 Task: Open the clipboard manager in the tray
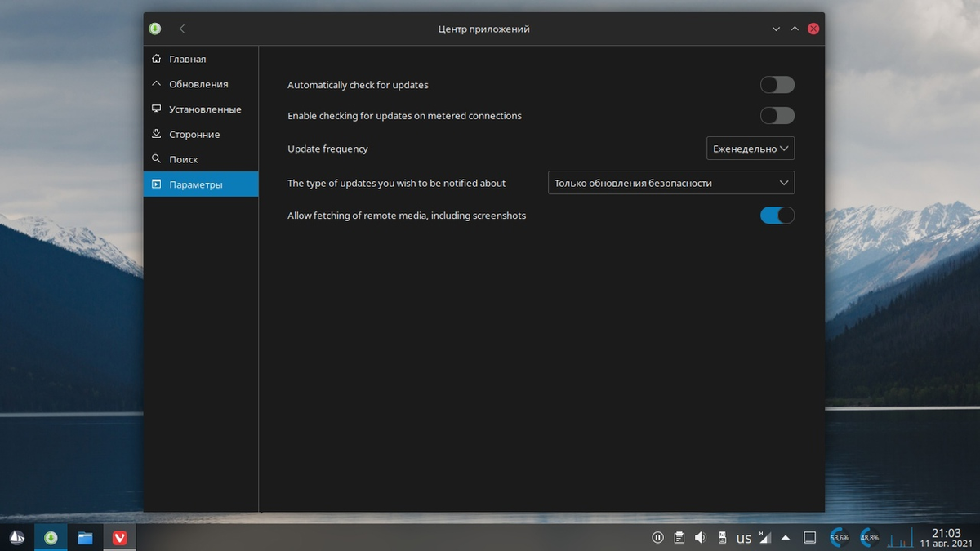(x=679, y=537)
